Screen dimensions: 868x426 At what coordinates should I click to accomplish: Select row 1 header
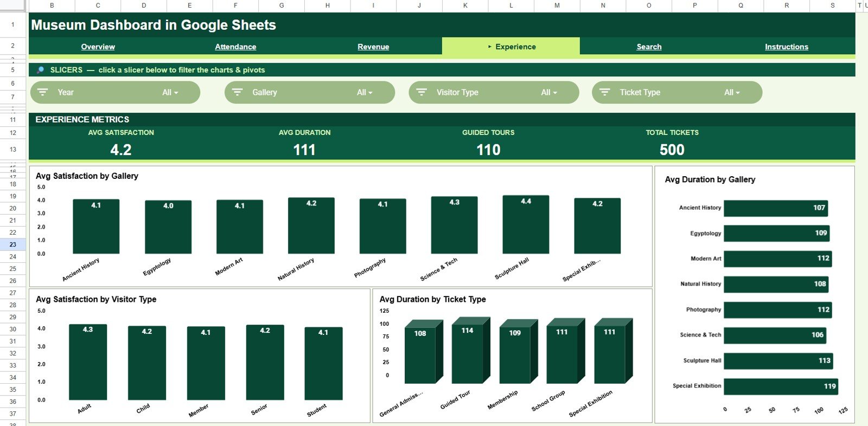[x=13, y=25]
